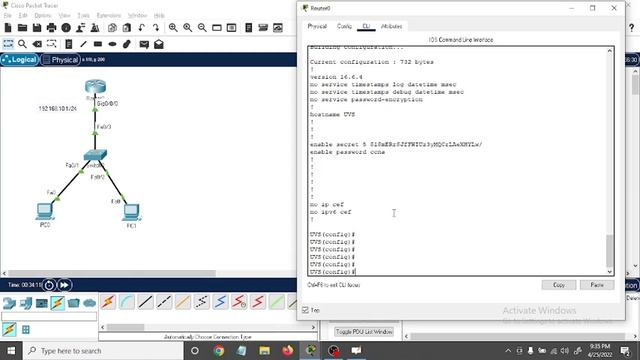Select the PC1 computer
640x360 pixels.
click(x=131, y=212)
